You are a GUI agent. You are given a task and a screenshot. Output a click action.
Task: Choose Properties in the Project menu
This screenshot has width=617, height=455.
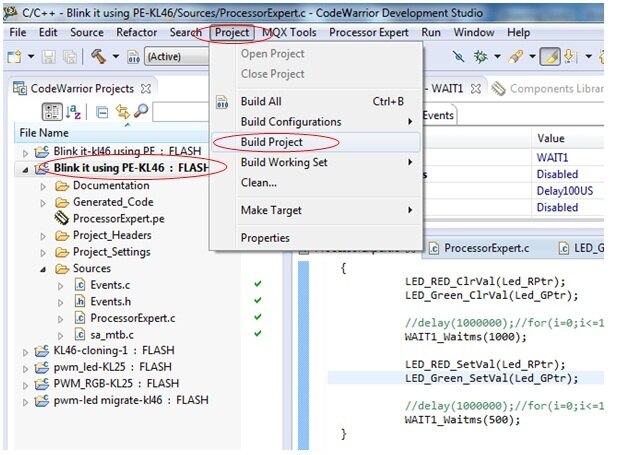coord(316,238)
